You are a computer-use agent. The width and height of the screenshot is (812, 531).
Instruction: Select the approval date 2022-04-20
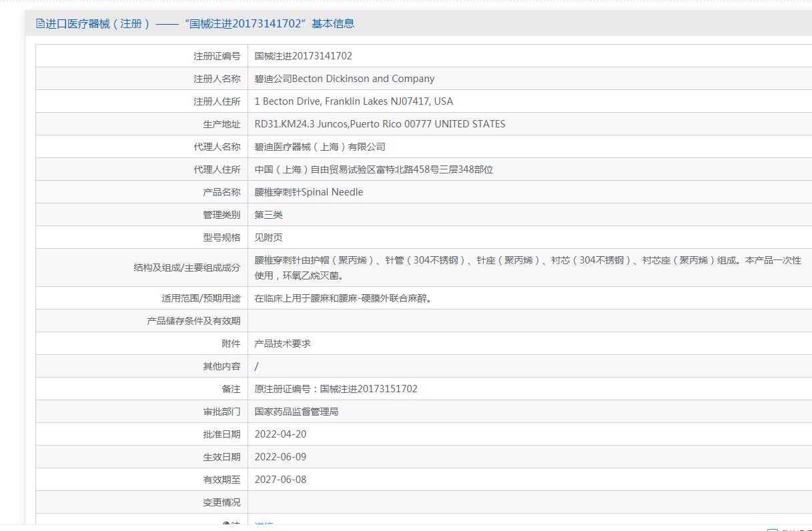click(x=281, y=434)
